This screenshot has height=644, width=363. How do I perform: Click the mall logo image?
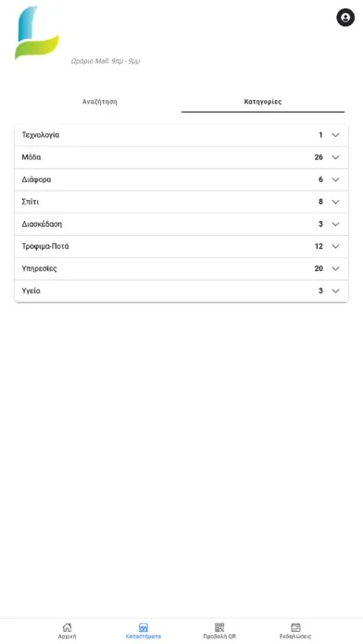37,33
